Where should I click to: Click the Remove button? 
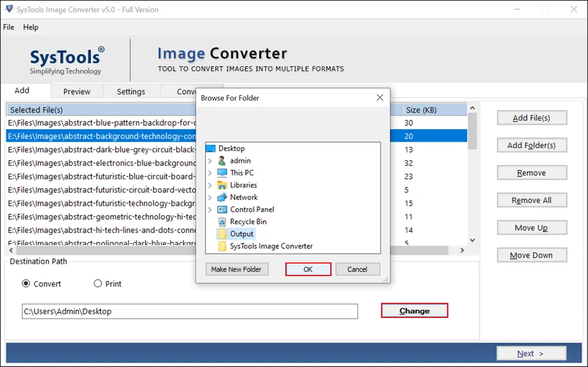[x=532, y=173]
